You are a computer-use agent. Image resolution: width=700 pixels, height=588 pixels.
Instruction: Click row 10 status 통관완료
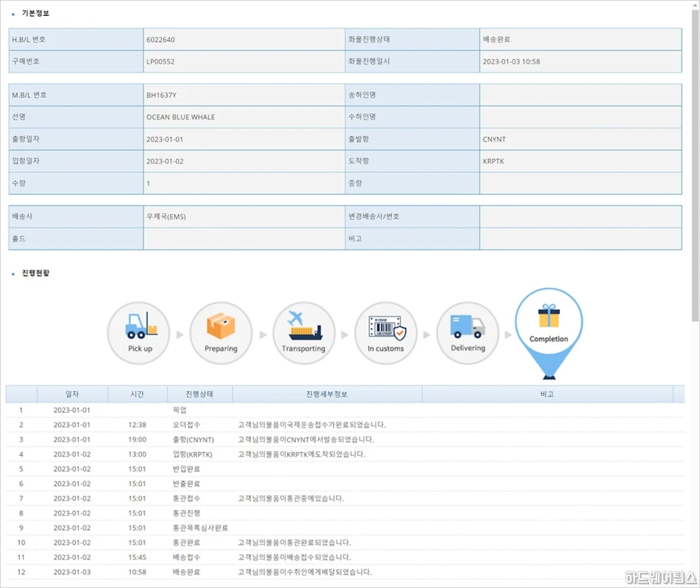point(187,542)
